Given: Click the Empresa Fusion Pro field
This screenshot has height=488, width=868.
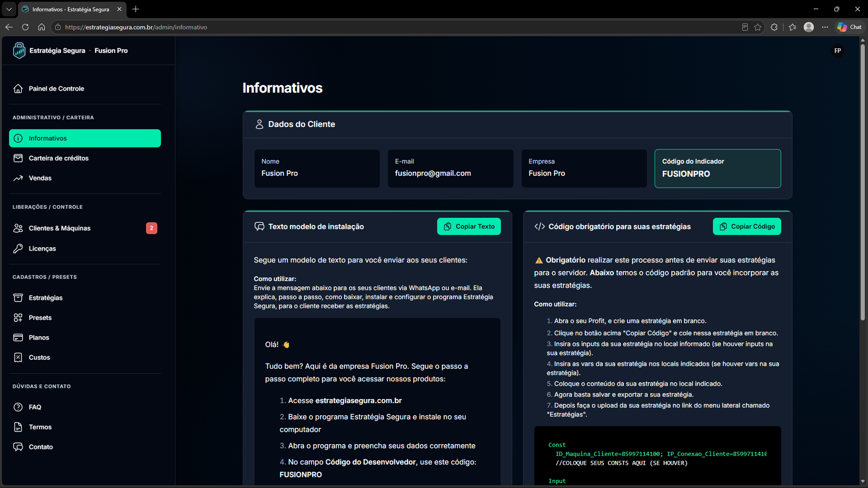Looking at the screenshot, I should pos(584,169).
